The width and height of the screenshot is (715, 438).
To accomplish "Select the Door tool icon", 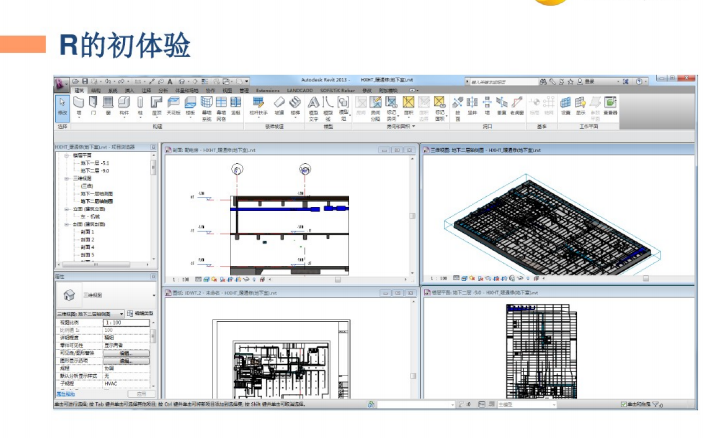I will [93, 104].
